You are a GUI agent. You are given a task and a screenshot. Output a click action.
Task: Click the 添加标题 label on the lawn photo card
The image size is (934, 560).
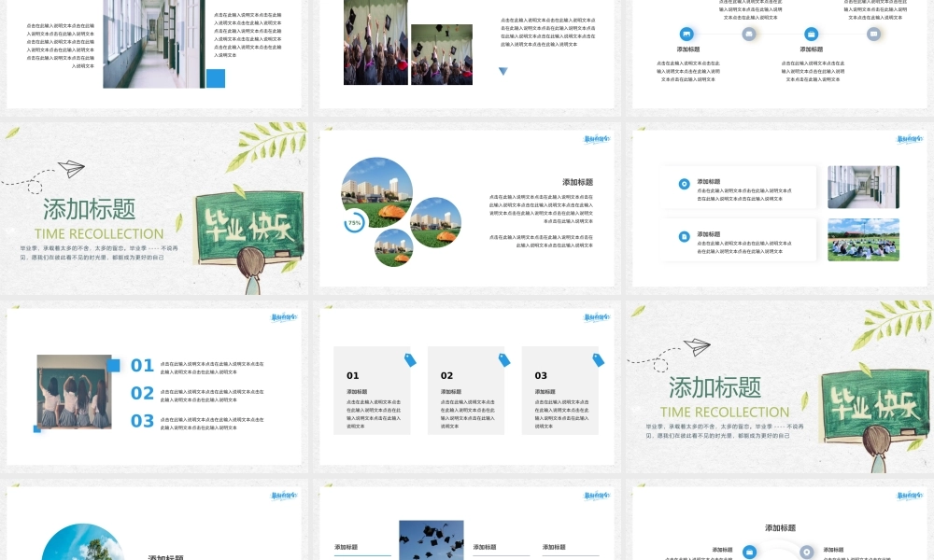[x=709, y=234]
